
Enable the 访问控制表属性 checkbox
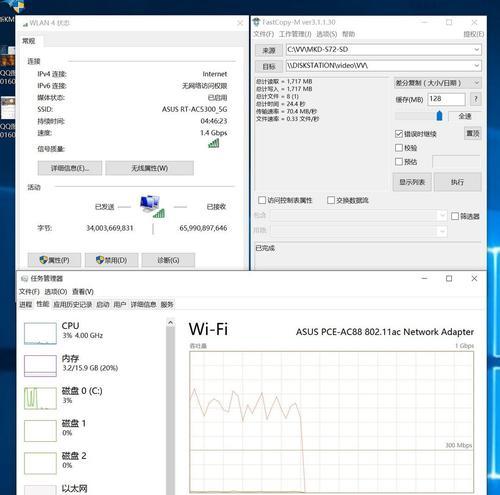(x=262, y=200)
